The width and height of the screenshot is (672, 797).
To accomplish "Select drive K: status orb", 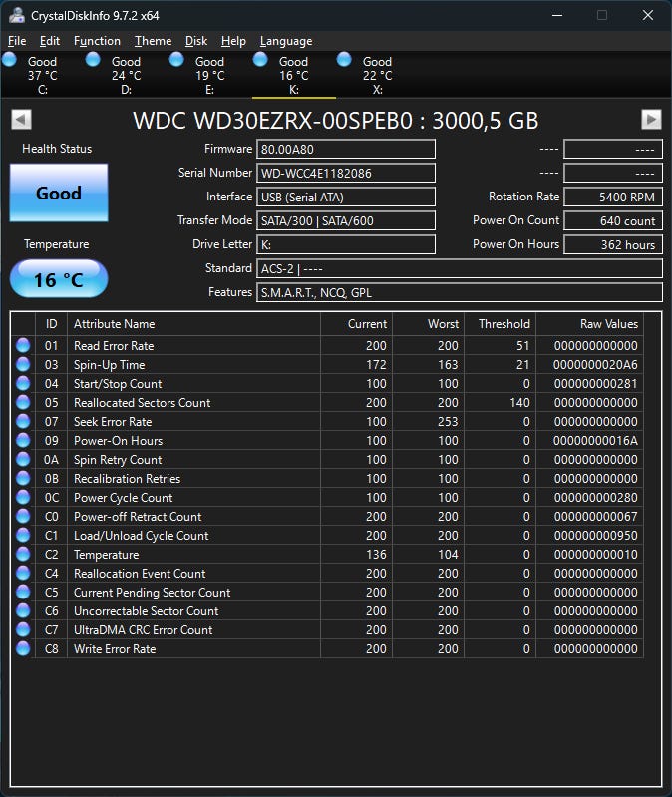I will coord(260,60).
